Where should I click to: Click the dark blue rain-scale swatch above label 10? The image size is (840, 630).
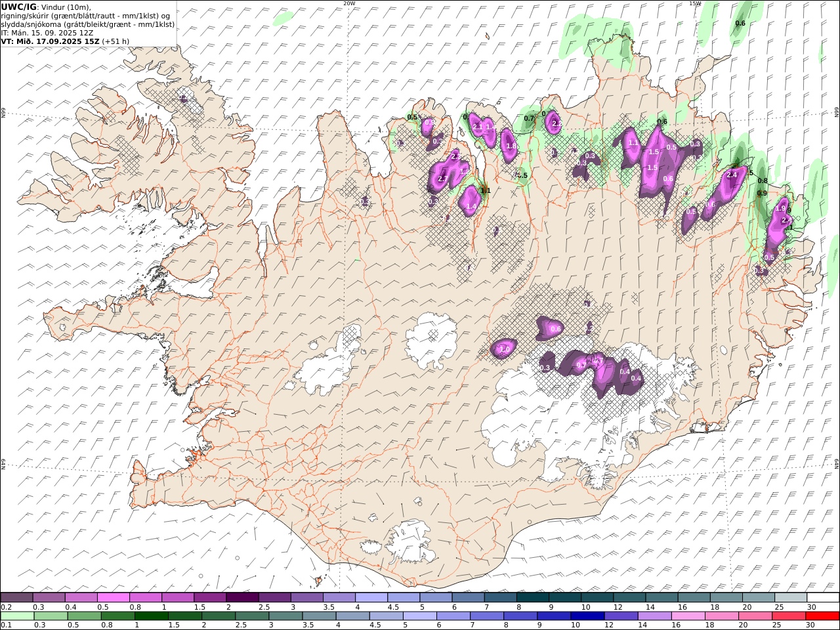click(587, 616)
